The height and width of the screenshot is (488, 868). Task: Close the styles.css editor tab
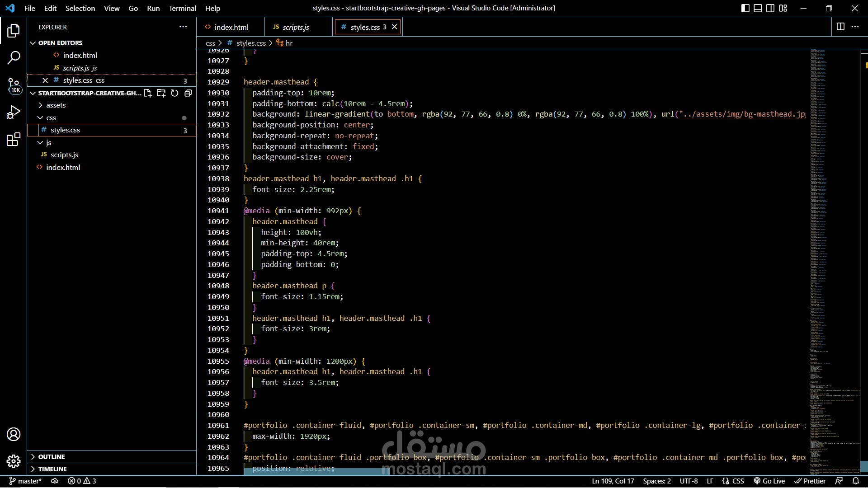395,27
